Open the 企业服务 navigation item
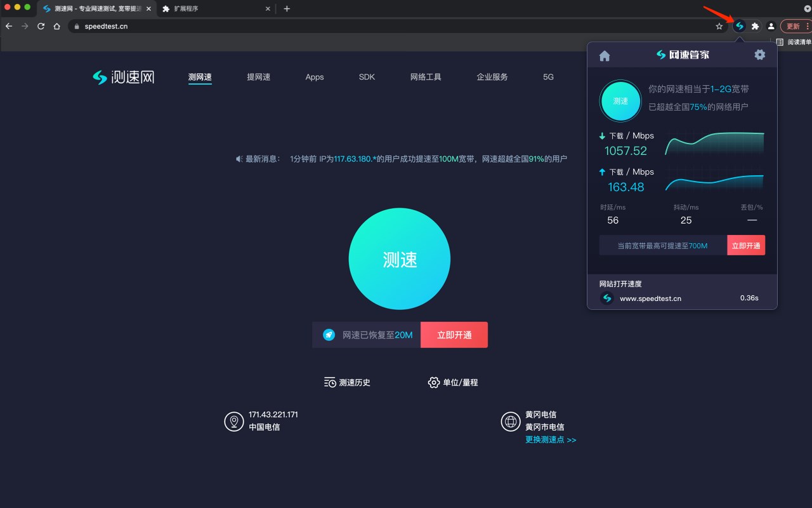812x508 pixels. coord(492,77)
